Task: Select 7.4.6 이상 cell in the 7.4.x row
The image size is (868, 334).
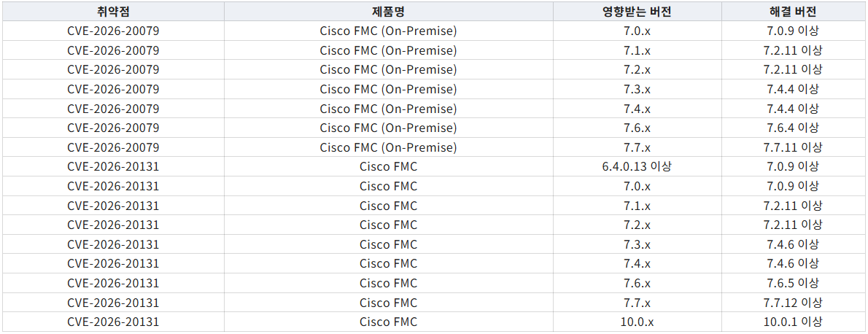Action: point(793,264)
